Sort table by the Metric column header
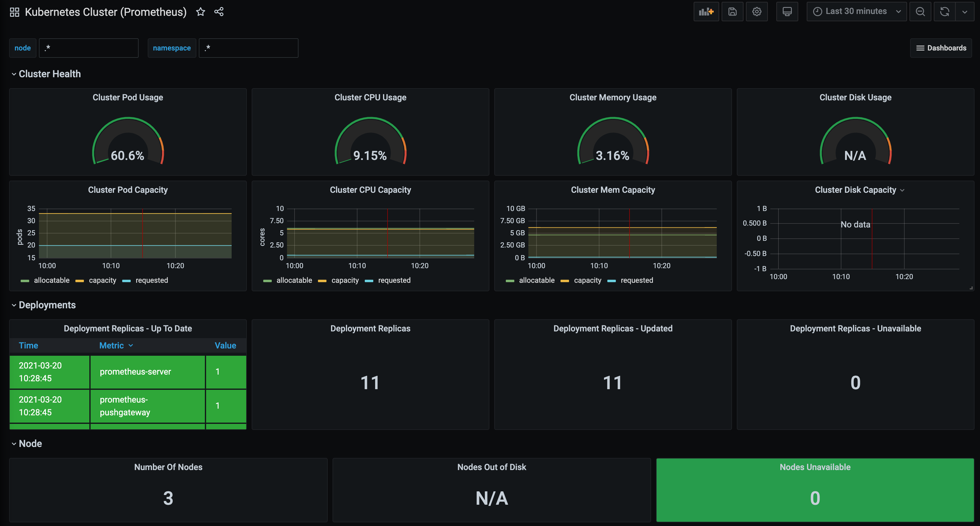 [x=112, y=346]
